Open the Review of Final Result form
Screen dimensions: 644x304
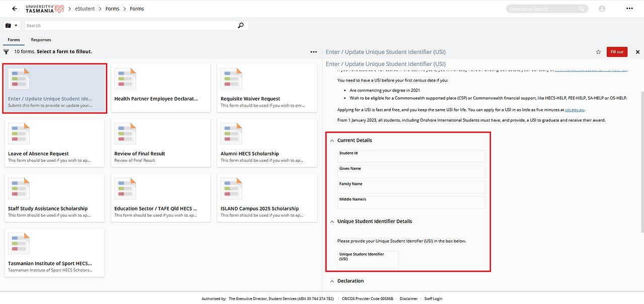tap(161, 143)
